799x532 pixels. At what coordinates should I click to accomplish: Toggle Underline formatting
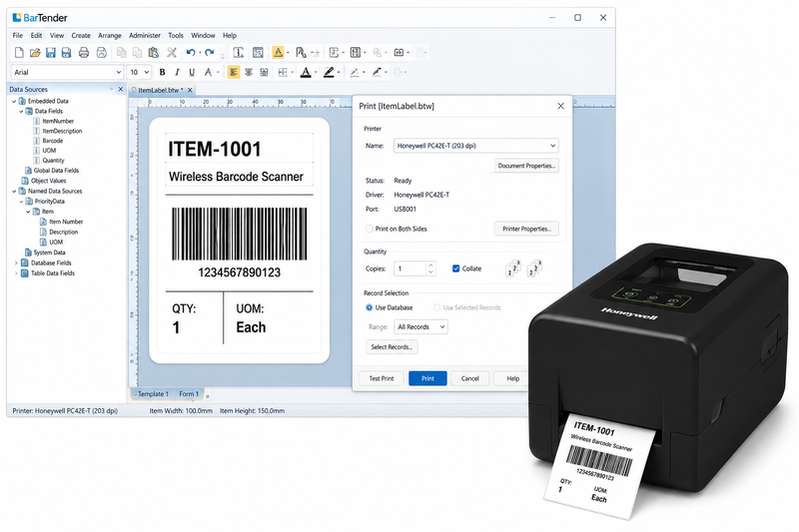(192, 72)
